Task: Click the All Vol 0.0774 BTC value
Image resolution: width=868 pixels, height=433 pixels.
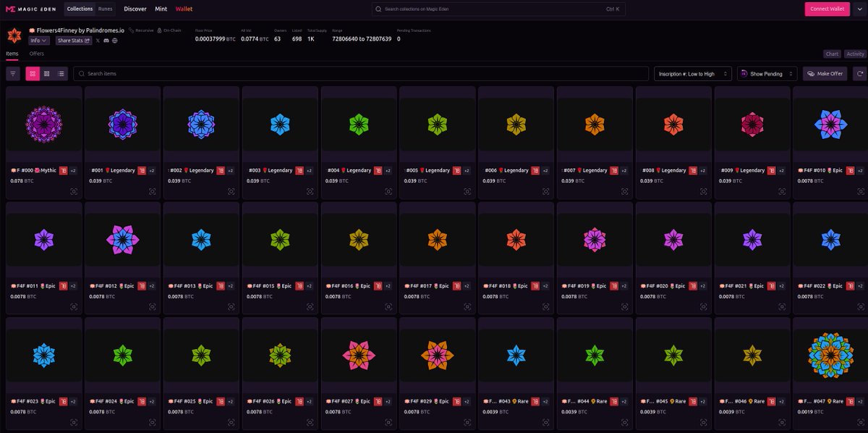Action: 255,38
